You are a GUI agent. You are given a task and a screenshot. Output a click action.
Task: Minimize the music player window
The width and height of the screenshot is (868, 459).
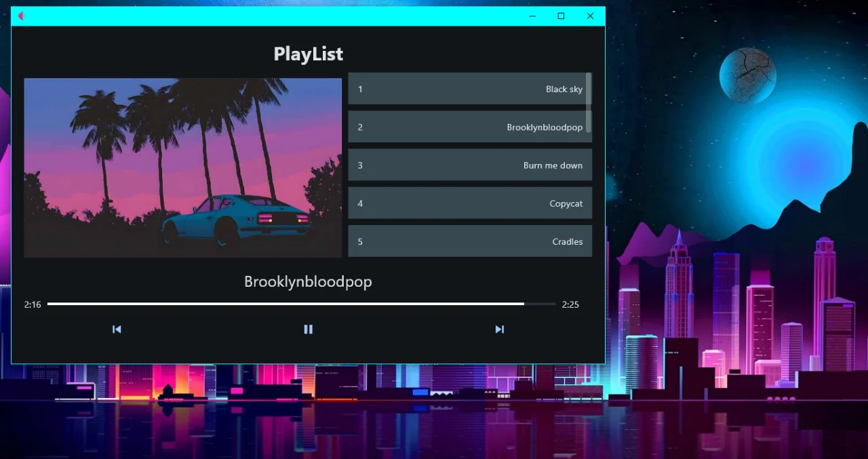pos(533,16)
